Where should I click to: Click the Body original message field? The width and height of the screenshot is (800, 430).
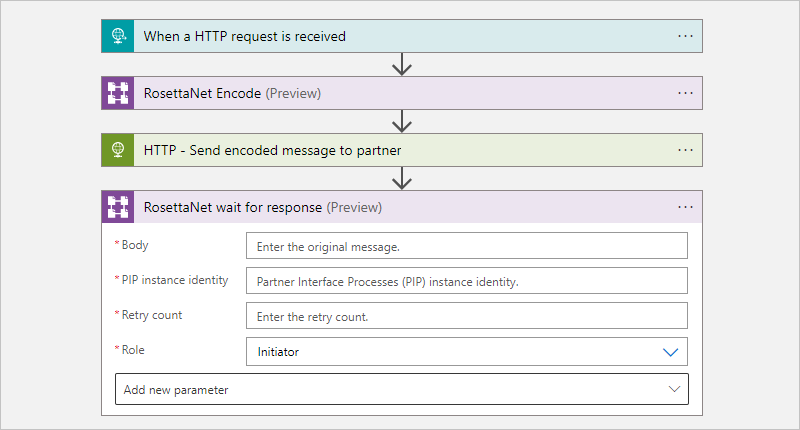[x=467, y=246]
